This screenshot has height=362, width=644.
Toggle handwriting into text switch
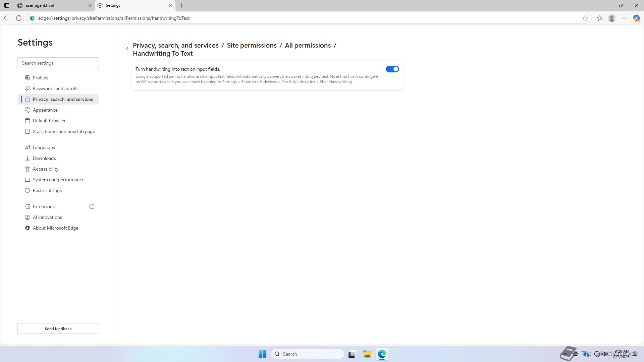[x=392, y=69]
